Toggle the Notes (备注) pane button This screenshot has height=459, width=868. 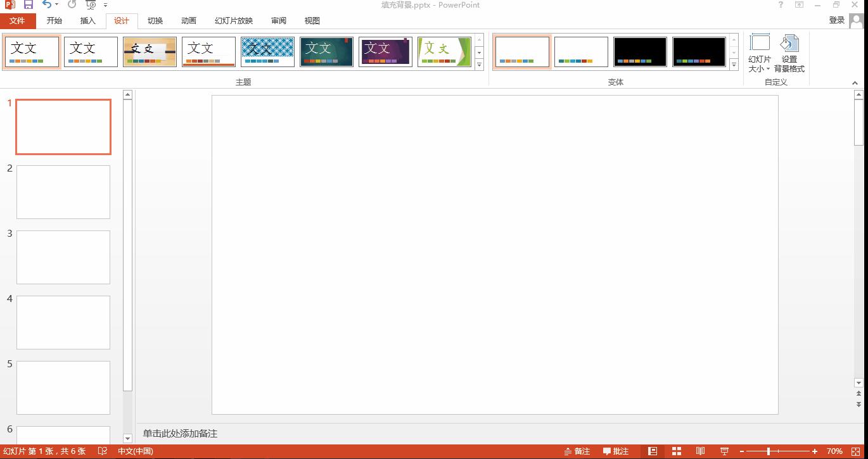coord(577,451)
